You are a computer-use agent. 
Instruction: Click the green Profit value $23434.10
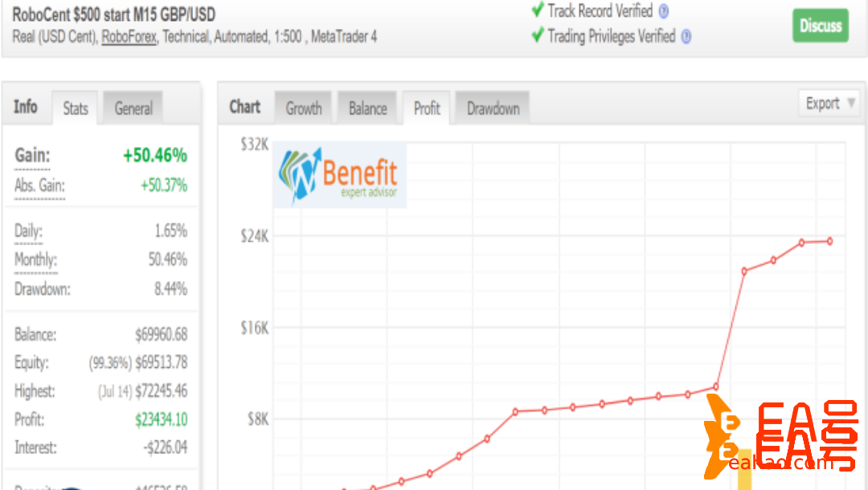coord(161,419)
